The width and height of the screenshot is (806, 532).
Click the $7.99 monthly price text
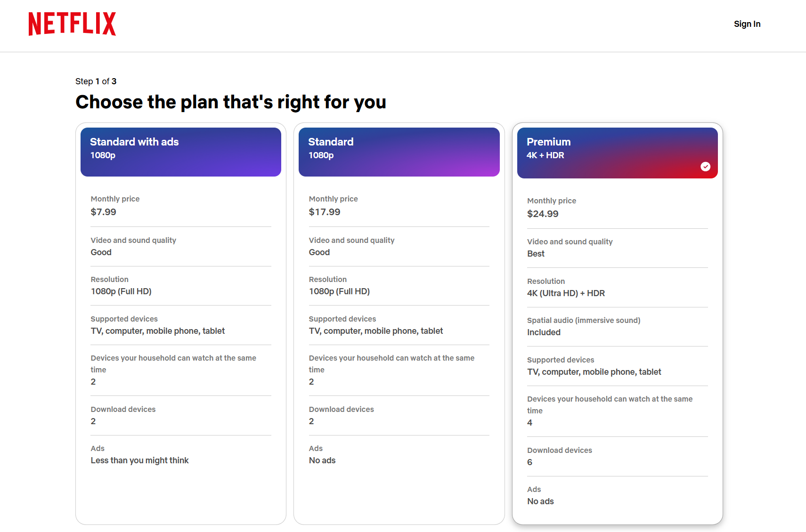tap(104, 212)
